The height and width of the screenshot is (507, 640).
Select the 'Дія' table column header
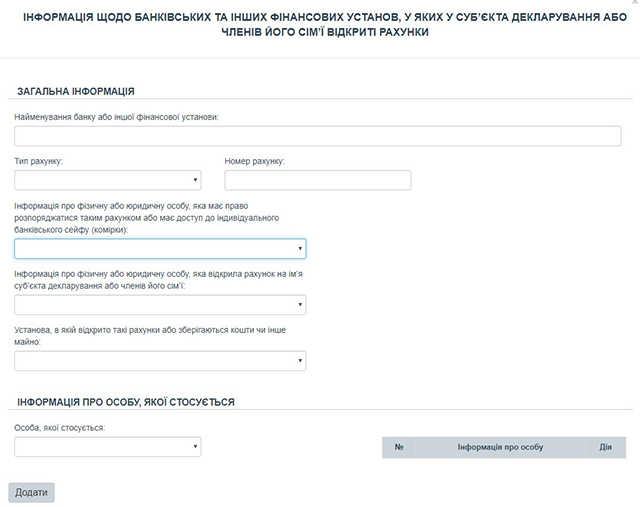pyautogui.click(x=605, y=447)
